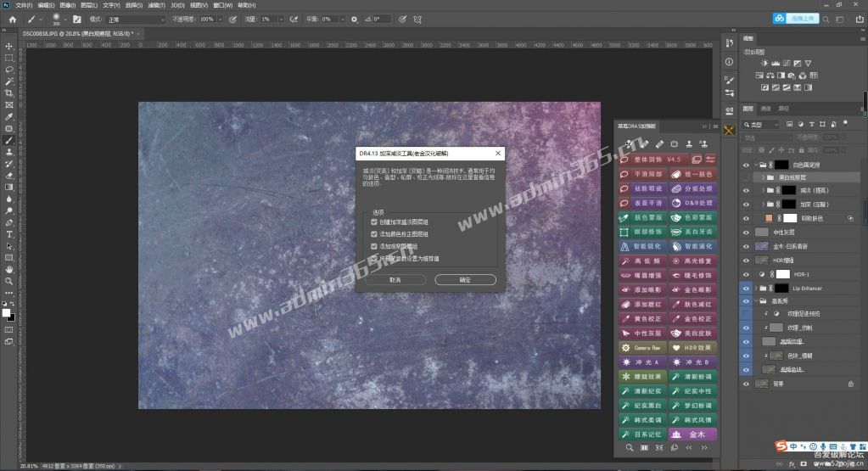Click the HDR效果 button in DR panel
Screen dimensions: 868x471
(x=693, y=348)
